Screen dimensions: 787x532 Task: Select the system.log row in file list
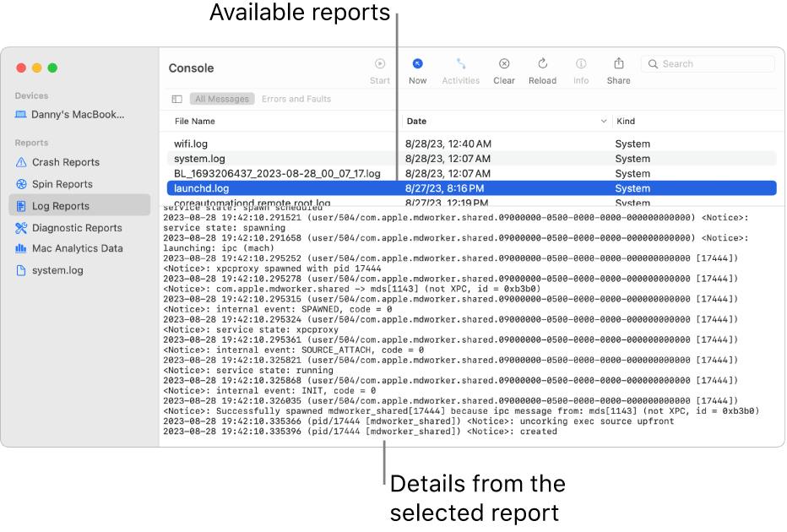[x=472, y=159]
